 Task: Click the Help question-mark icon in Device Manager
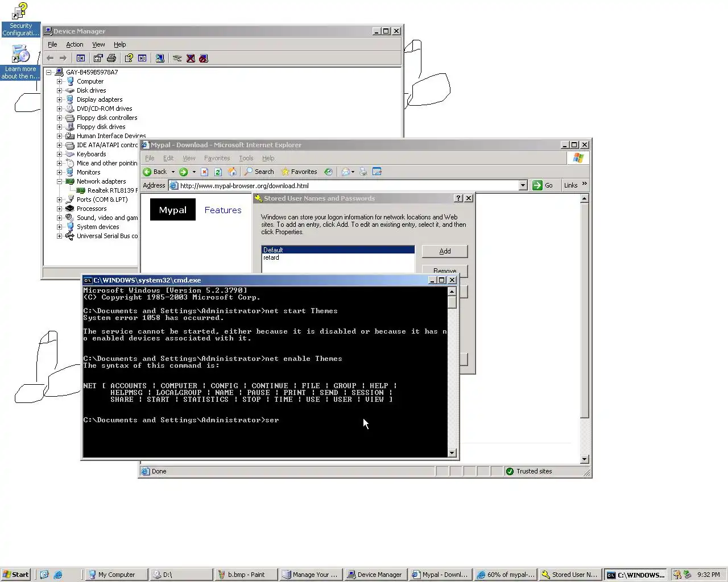coord(129,58)
